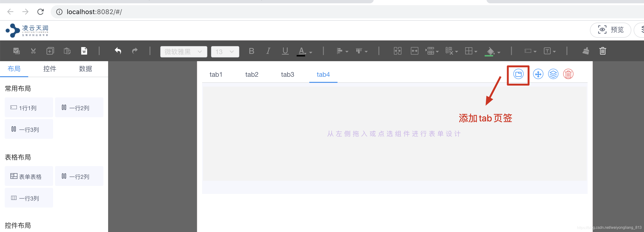
Task: Open the text box T dropdown
Action: point(550,51)
